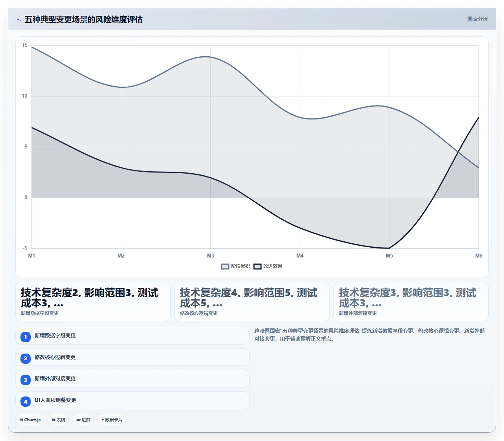Click the Chart.js tag chip

coord(30,420)
